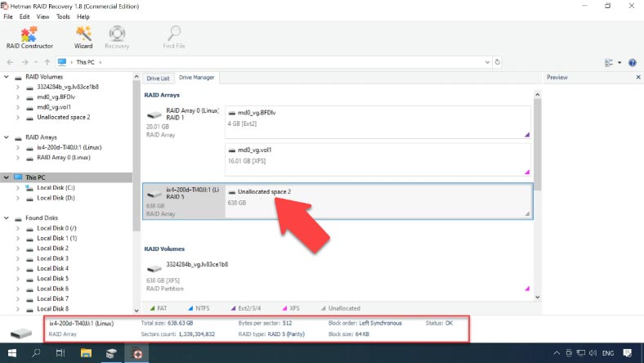The height and width of the screenshot is (363, 644).
Task: Collapse the This PC tree node
Action: pos(7,177)
